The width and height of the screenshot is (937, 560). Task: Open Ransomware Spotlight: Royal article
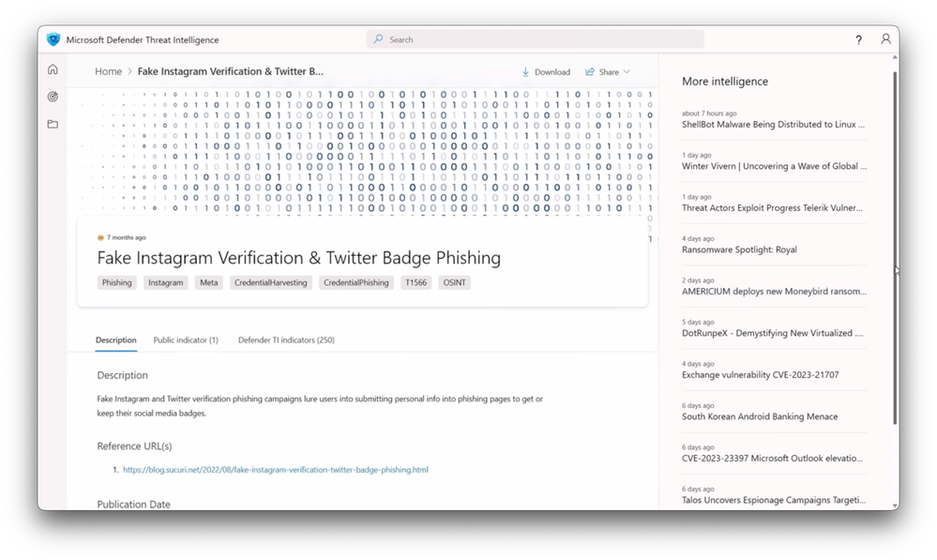tap(739, 250)
